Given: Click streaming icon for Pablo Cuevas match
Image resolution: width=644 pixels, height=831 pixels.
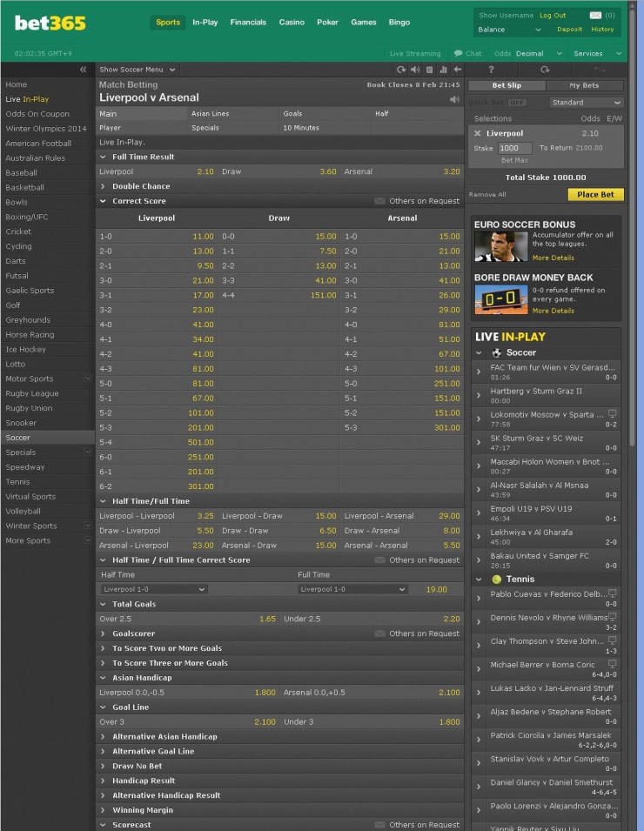Looking at the screenshot, I should 612,593.
